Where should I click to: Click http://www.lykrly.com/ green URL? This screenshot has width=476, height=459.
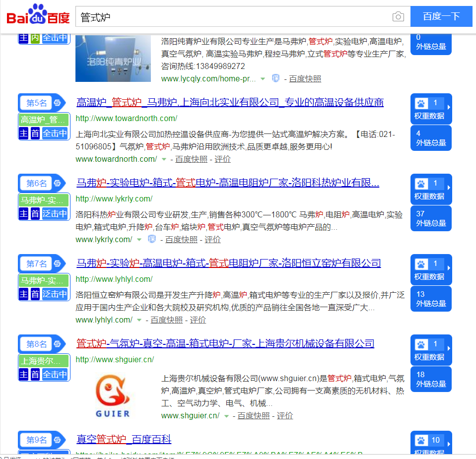[x=114, y=199]
